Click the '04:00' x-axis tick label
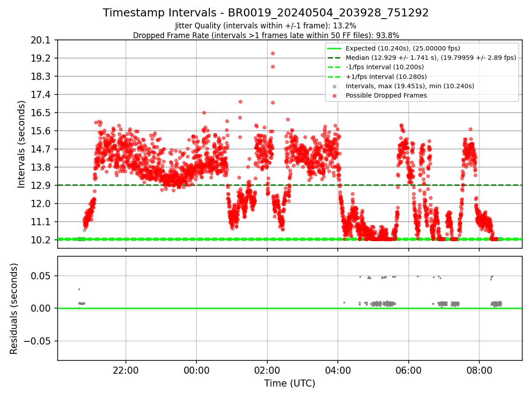This screenshot has width=532, height=399. (338, 370)
